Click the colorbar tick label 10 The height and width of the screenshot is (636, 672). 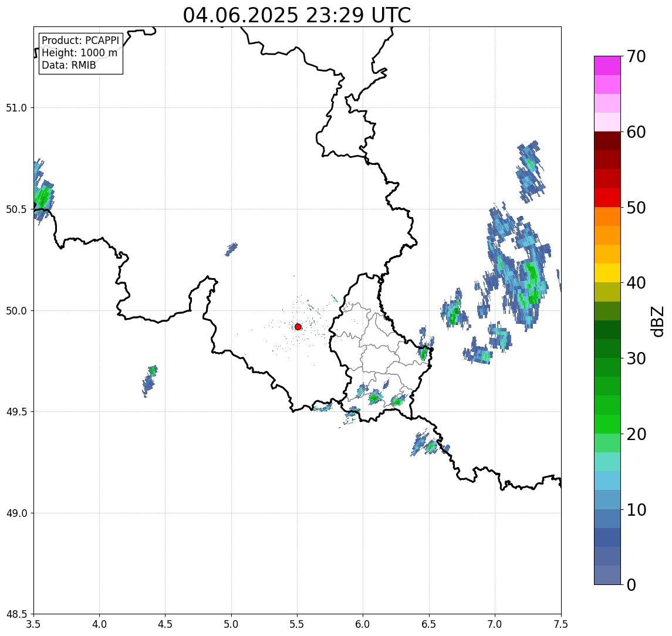pyautogui.click(x=636, y=510)
